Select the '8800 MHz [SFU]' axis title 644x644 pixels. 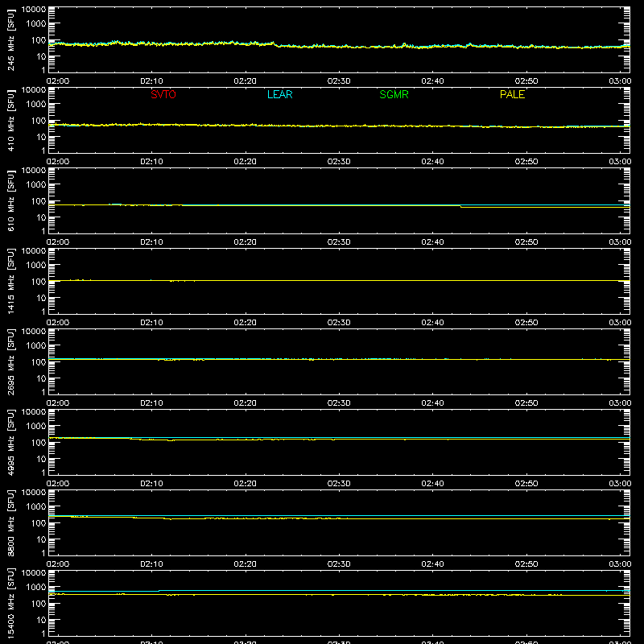coord(10,523)
